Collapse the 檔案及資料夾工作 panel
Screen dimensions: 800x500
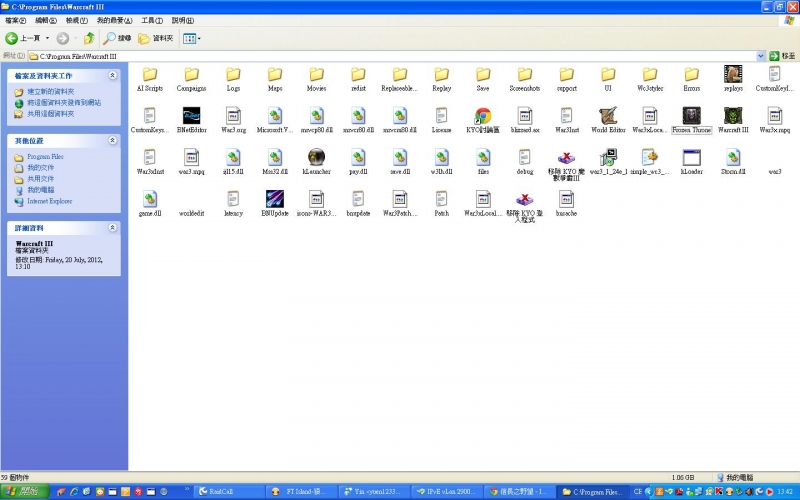112,75
